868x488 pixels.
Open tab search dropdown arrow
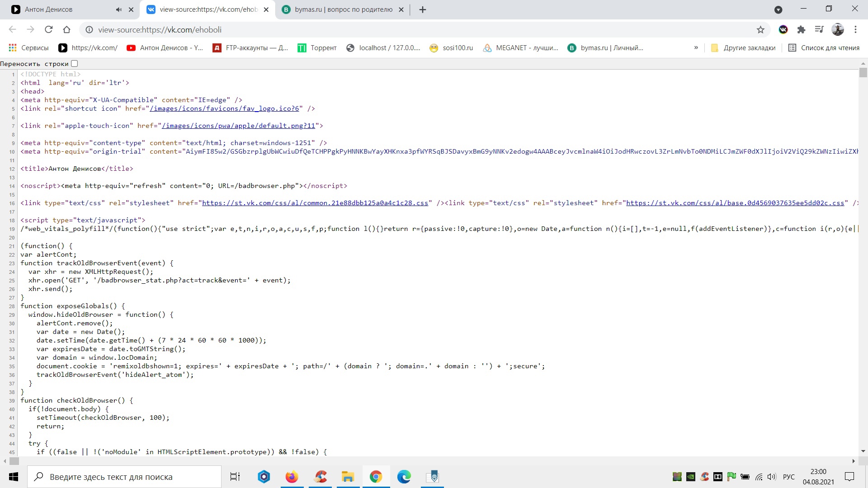point(778,9)
